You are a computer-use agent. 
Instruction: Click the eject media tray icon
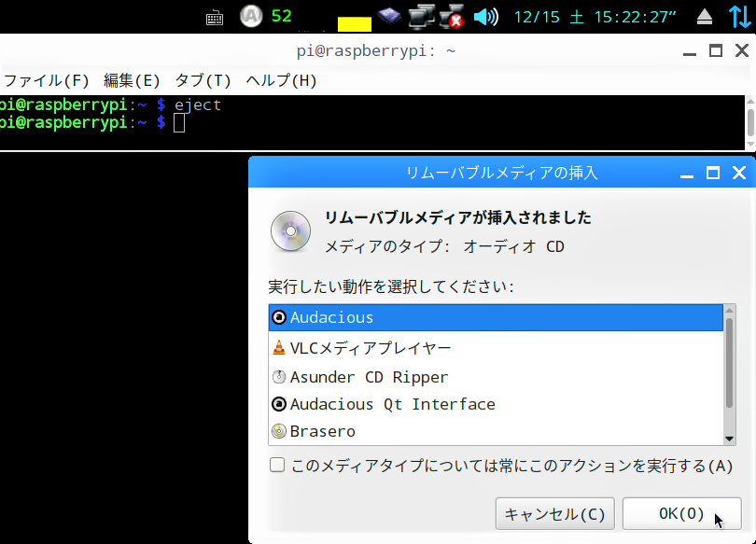(x=705, y=18)
